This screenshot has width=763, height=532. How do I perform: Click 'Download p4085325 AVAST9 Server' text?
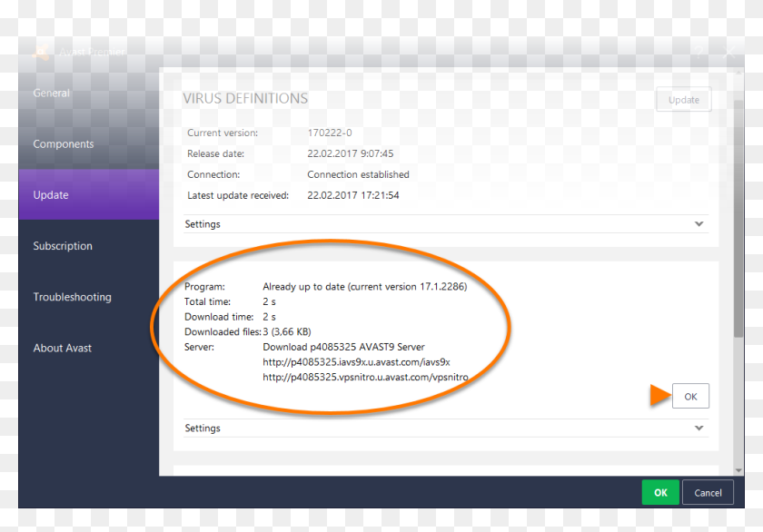343,347
